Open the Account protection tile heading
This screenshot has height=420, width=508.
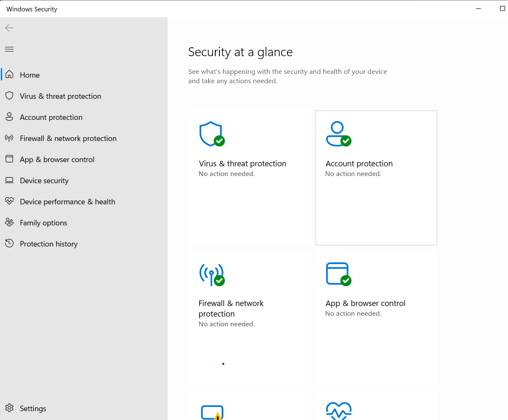click(x=359, y=164)
